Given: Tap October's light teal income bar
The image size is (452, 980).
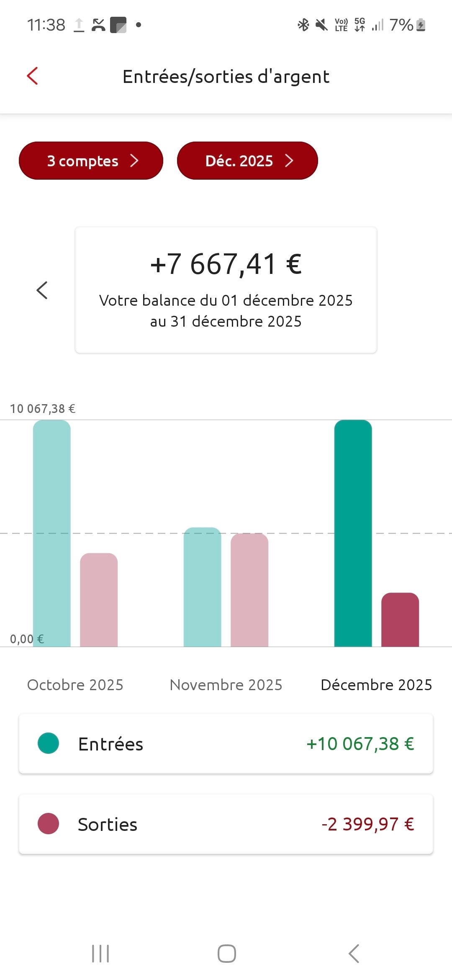Looking at the screenshot, I should coord(52,533).
